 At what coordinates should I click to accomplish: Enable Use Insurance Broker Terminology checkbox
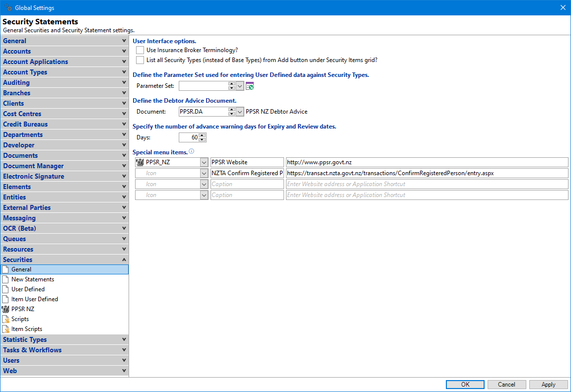click(140, 50)
